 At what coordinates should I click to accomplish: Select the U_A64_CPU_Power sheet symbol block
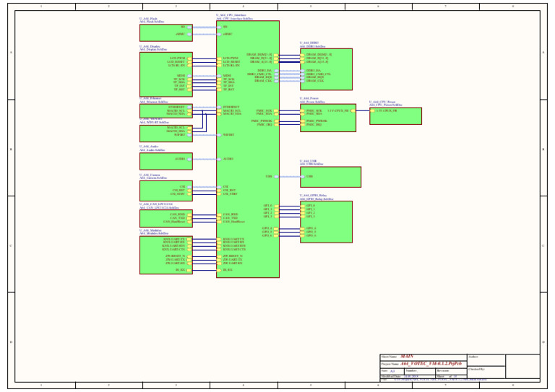[x=395, y=116]
